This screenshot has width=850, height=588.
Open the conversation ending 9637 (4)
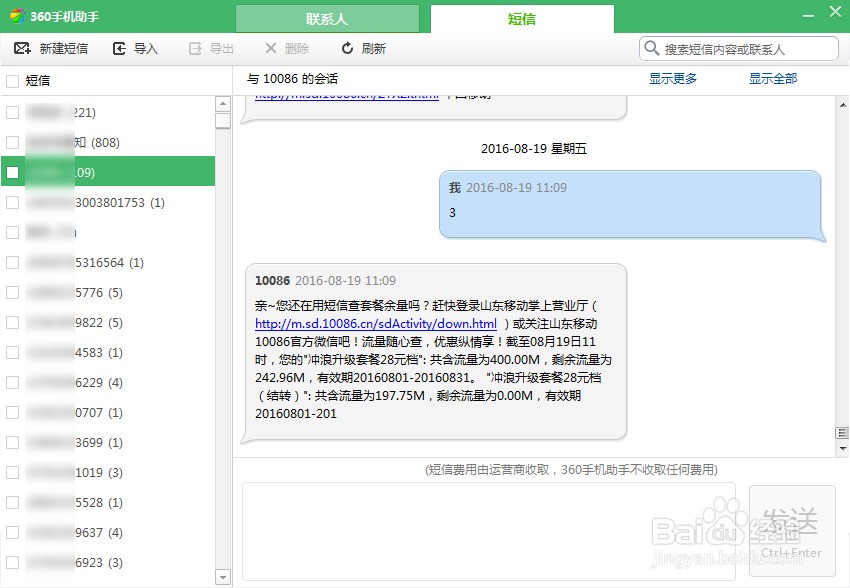click(x=108, y=532)
